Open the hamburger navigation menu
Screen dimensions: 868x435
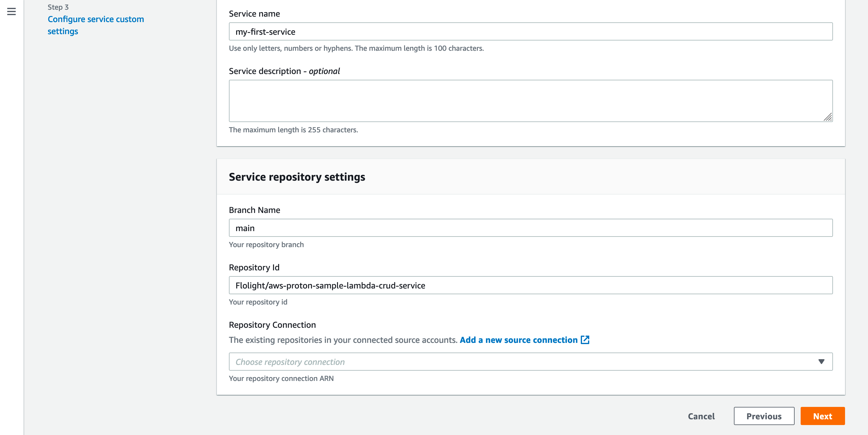click(11, 12)
